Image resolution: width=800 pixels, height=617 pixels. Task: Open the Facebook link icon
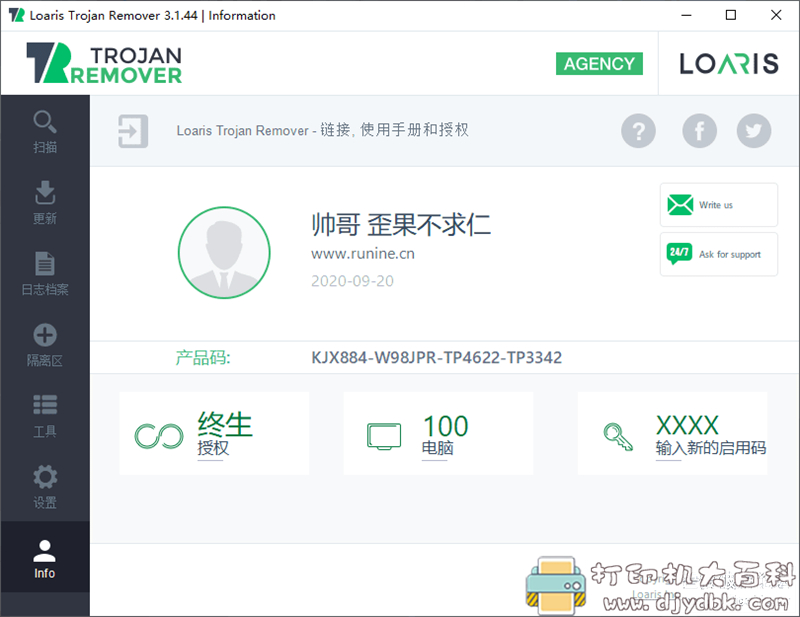tap(699, 131)
